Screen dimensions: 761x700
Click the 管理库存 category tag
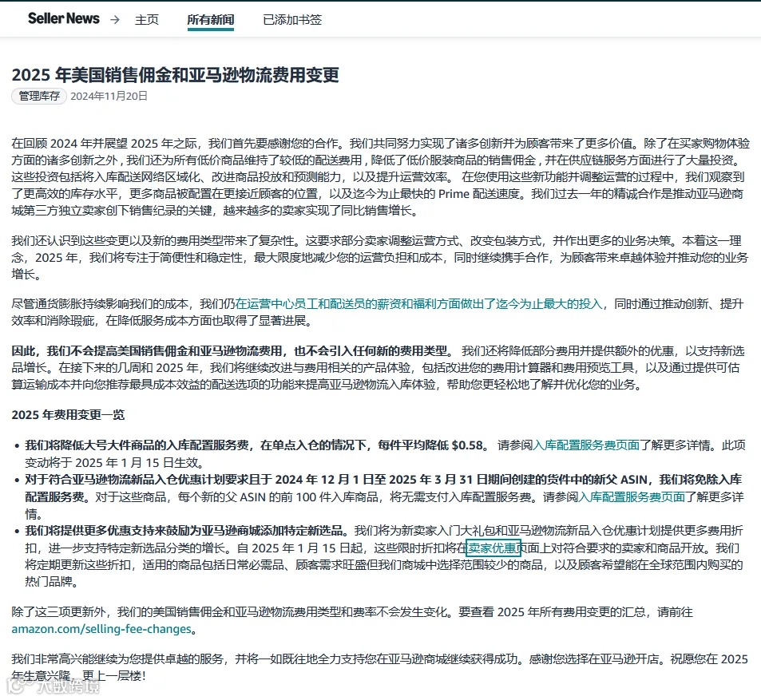tap(39, 96)
